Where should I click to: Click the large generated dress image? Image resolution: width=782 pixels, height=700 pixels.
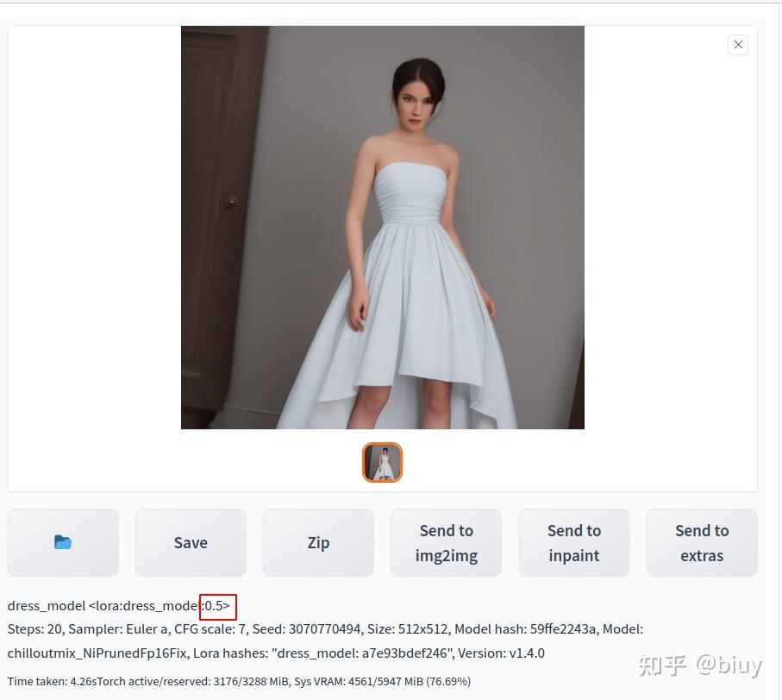pyautogui.click(x=383, y=228)
